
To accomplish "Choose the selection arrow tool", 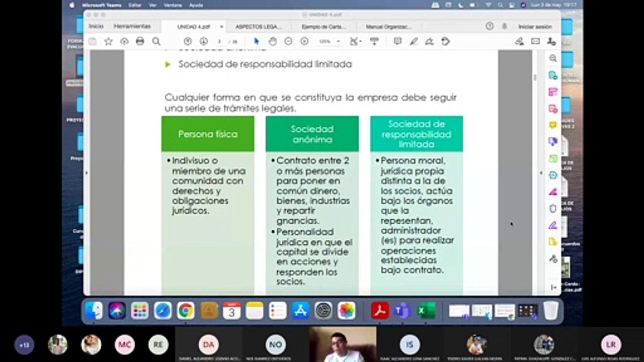I will [x=257, y=42].
